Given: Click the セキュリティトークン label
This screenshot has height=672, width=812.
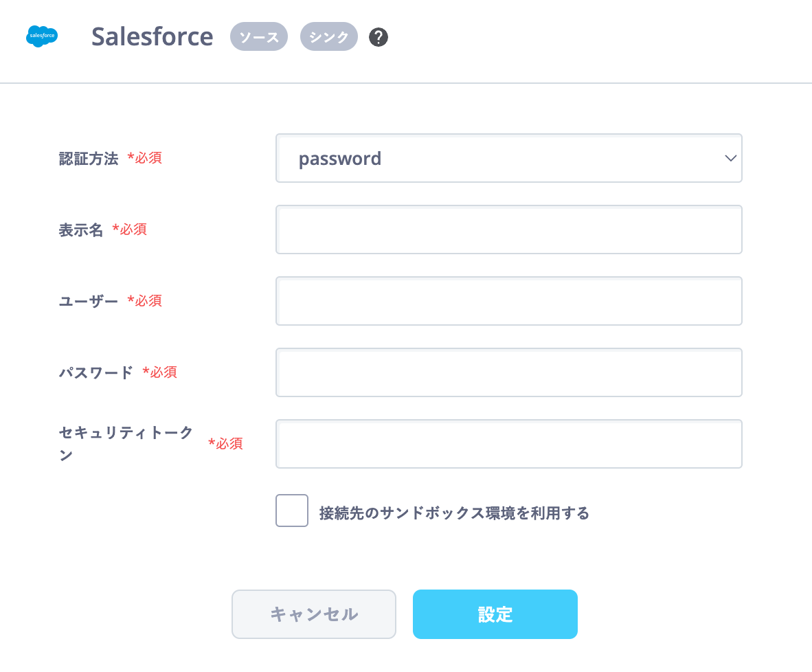Looking at the screenshot, I should click(126, 443).
